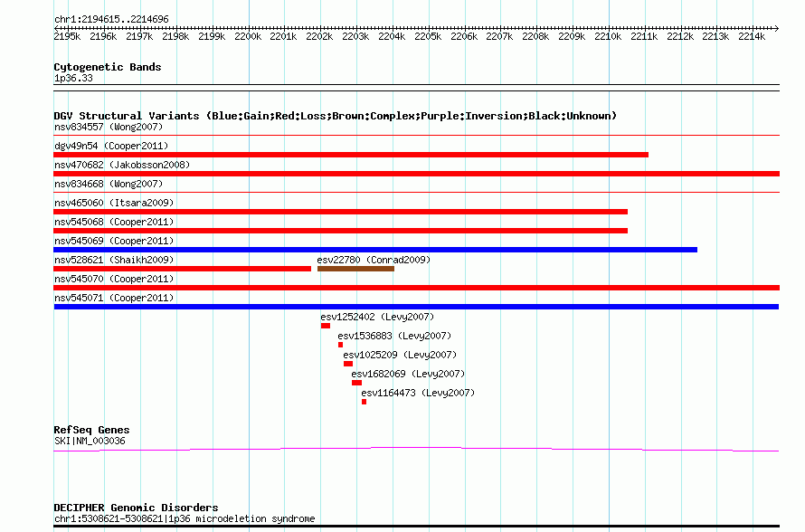This screenshot has width=805, height=532.
Task: Click the nsv545071 (Cooper2011) label
Action: (x=114, y=298)
